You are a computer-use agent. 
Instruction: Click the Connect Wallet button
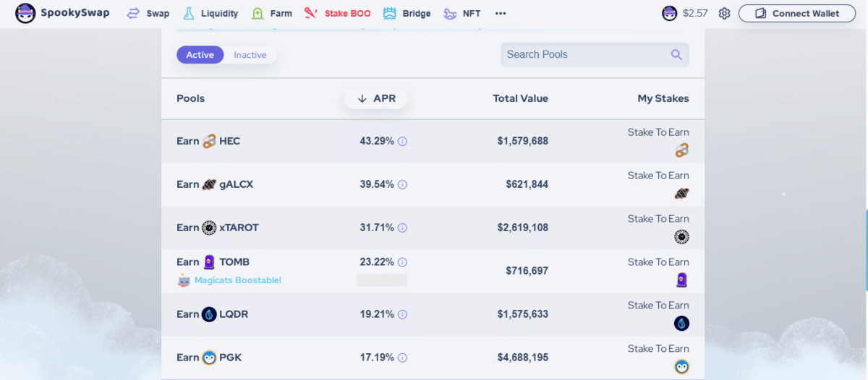click(797, 14)
